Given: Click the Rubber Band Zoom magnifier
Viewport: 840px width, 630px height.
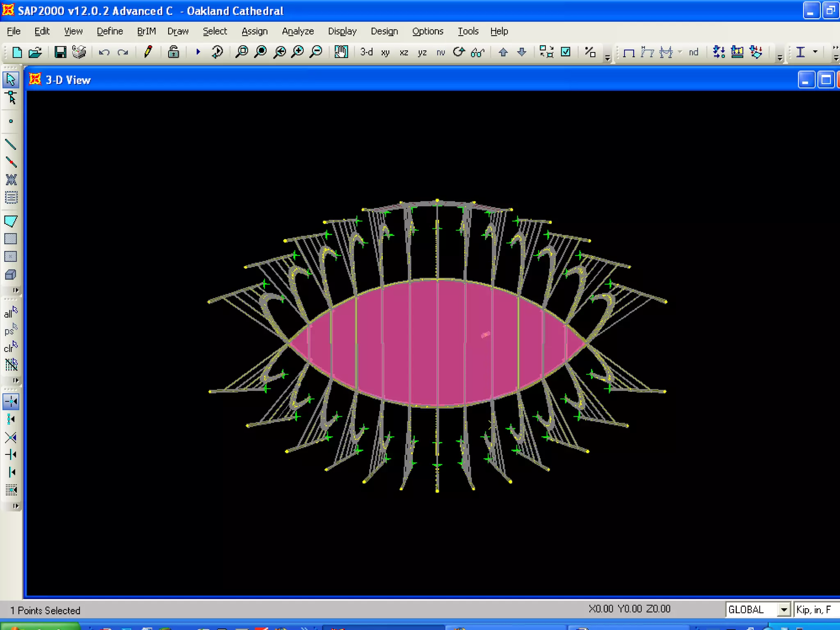Looking at the screenshot, I should pyautogui.click(x=242, y=52).
